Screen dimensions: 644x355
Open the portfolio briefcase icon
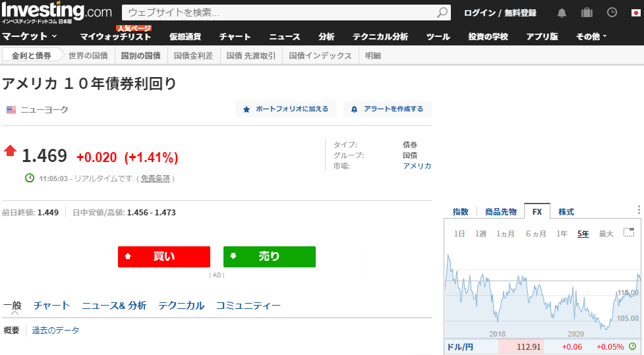click(587, 13)
